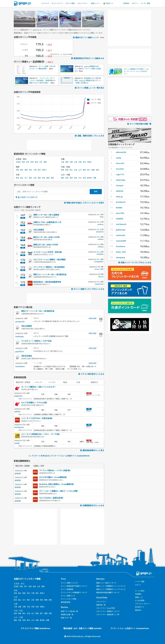Open the ENEOS logo beside セルフちのSS
The image size is (165, 644).
(35, 499)
